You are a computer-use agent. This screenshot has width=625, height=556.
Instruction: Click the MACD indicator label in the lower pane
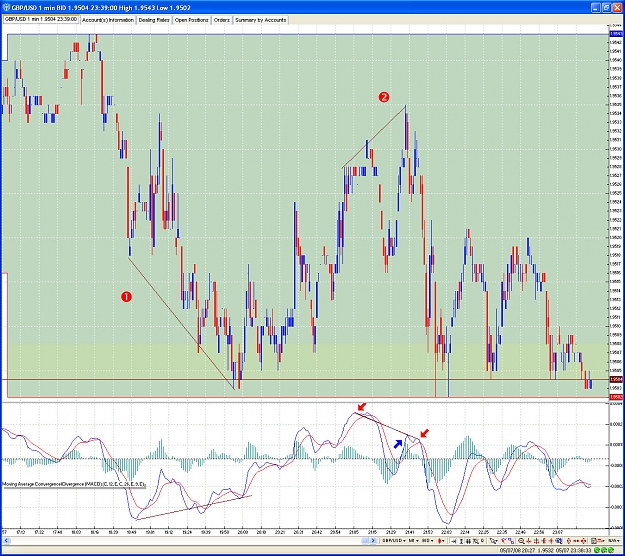pos(74,484)
